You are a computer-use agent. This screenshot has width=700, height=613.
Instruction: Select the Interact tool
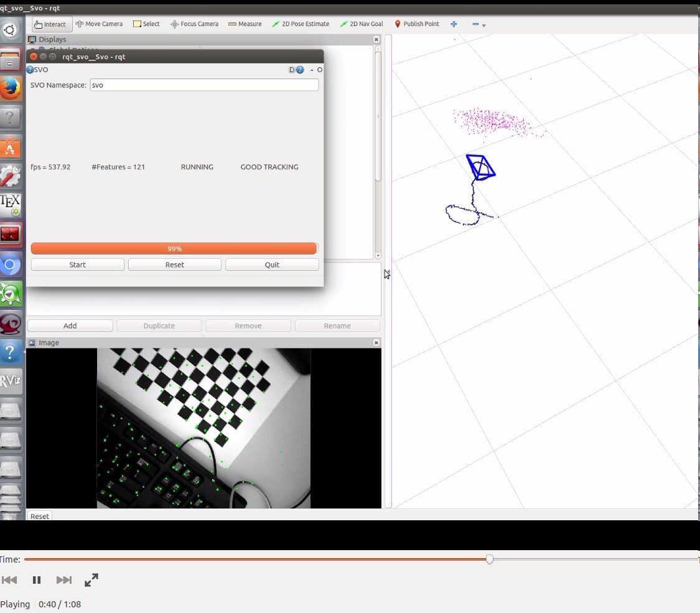[52, 24]
